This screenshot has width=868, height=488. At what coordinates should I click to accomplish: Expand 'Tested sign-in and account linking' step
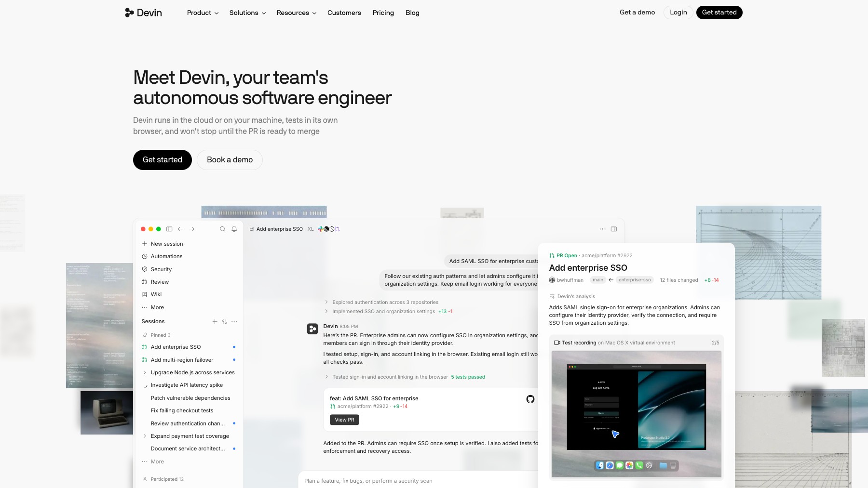point(326,377)
